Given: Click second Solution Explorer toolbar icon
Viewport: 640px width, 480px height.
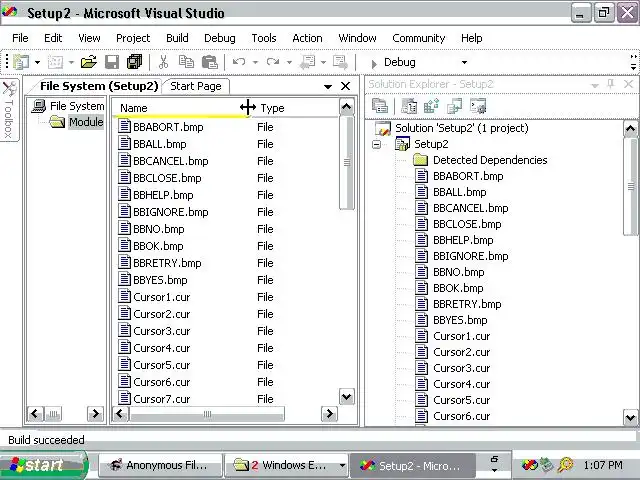Looking at the screenshot, I should point(409,107).
